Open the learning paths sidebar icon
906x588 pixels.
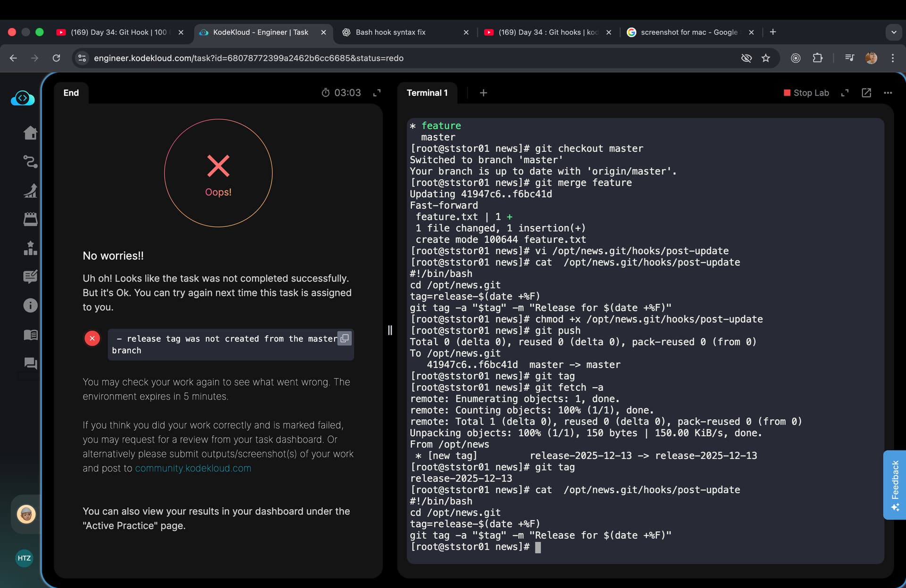[x=30, y=162]
